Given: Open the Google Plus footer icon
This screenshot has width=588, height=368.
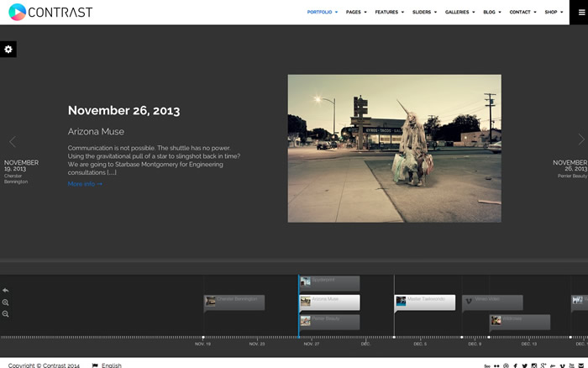Looking at the screenshot, I should pyautogui.click(x=543, y=365).
